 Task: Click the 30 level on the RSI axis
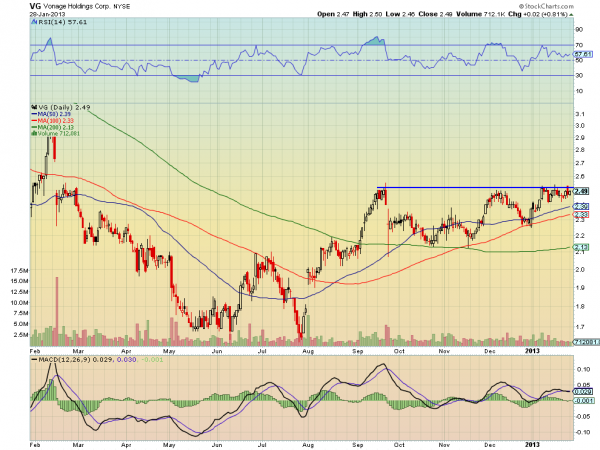[x=579, y=76]
